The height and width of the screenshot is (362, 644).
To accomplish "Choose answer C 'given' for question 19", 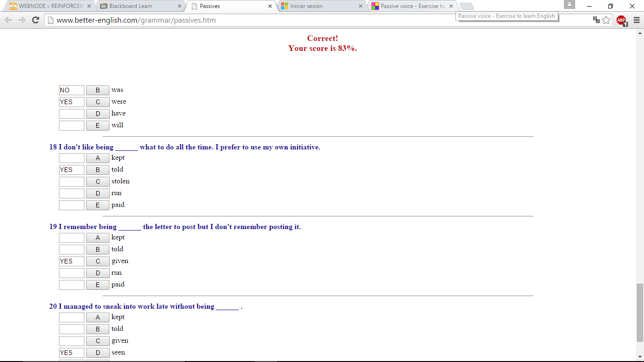I will [98, 261].
